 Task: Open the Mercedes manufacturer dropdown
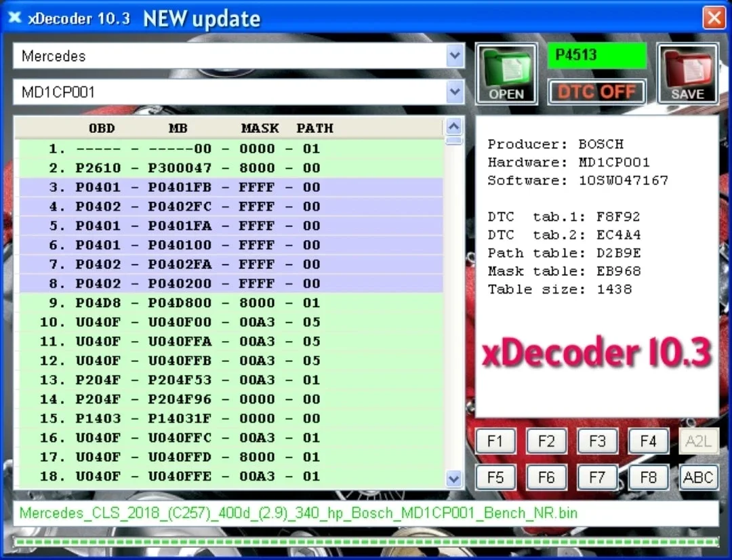(x=455, y=56)
